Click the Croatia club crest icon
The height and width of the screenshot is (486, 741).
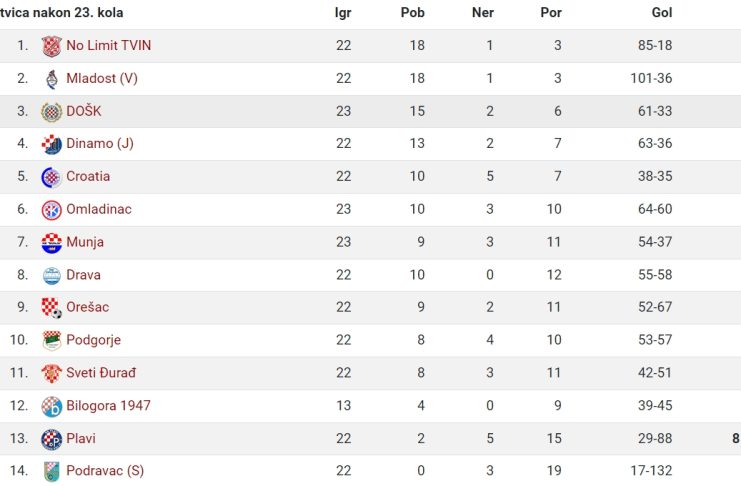pos(52,177)
